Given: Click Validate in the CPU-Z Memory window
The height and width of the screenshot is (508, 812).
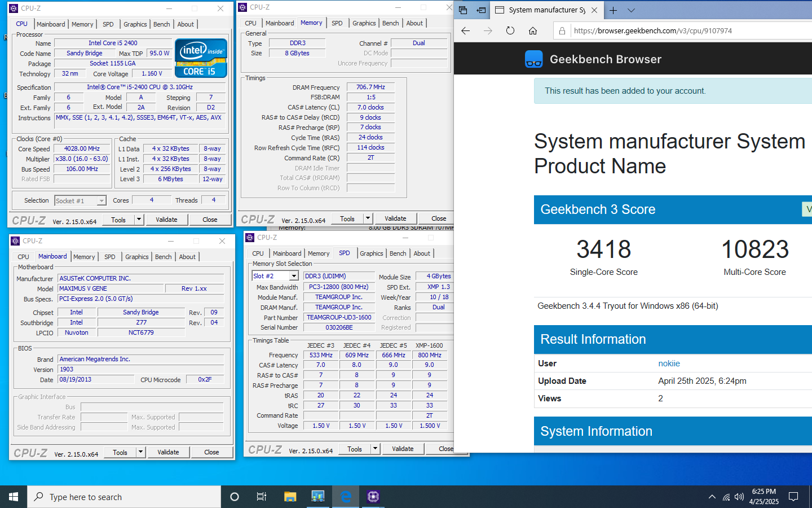Looking at the screenshot, I should point(395,218).
